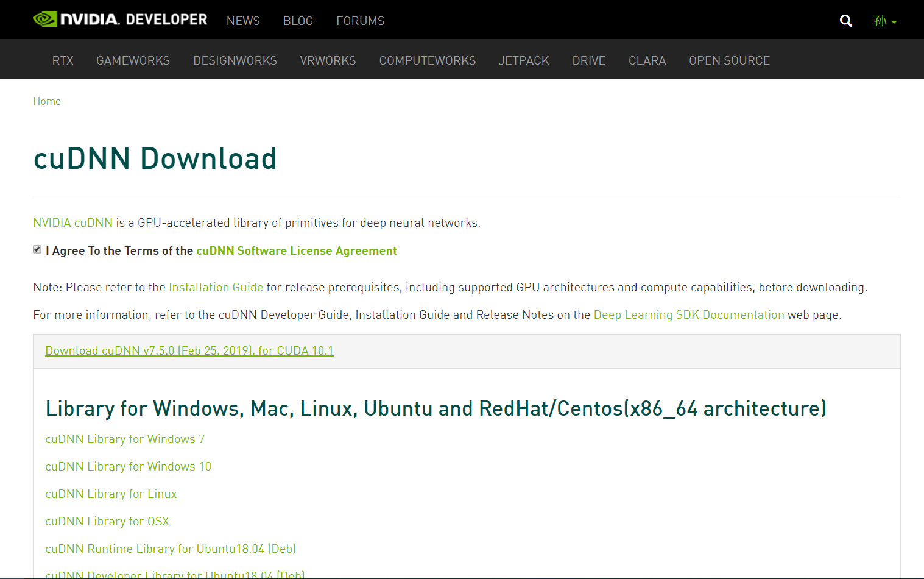Collapse Download cuDNN v7.5.0 for CUDA 10.1

[189, 350]
